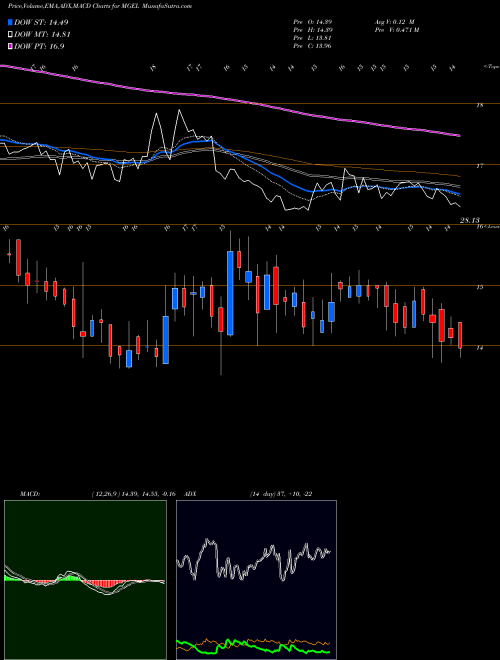This screenshot has height=660, width=500.
Task: Click the '14' price axis label on the candlestick chart
Action: 479,348
